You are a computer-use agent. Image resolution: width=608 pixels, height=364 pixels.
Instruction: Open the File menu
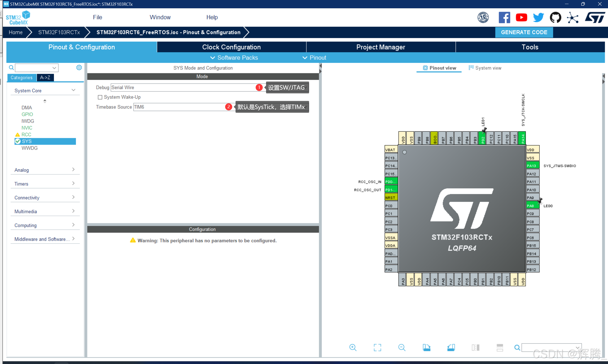tap(97, 17)
